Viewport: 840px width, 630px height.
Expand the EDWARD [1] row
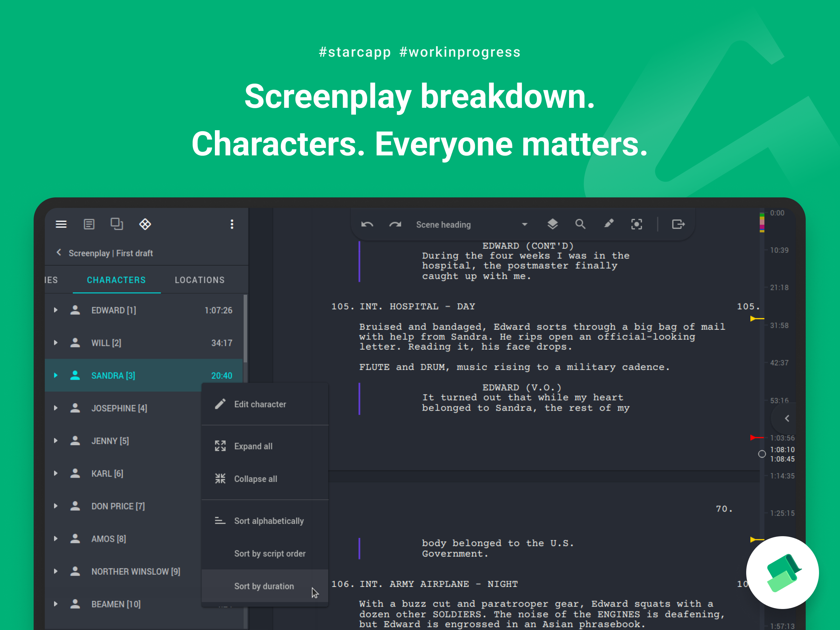(56, 310)
